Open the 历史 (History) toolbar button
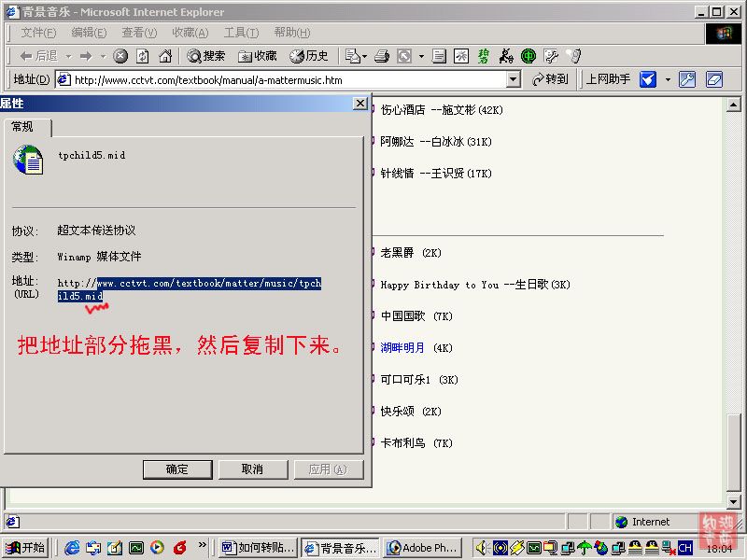Image resolution: width=747 pixels, height=560 pixels. click(309, 56)
